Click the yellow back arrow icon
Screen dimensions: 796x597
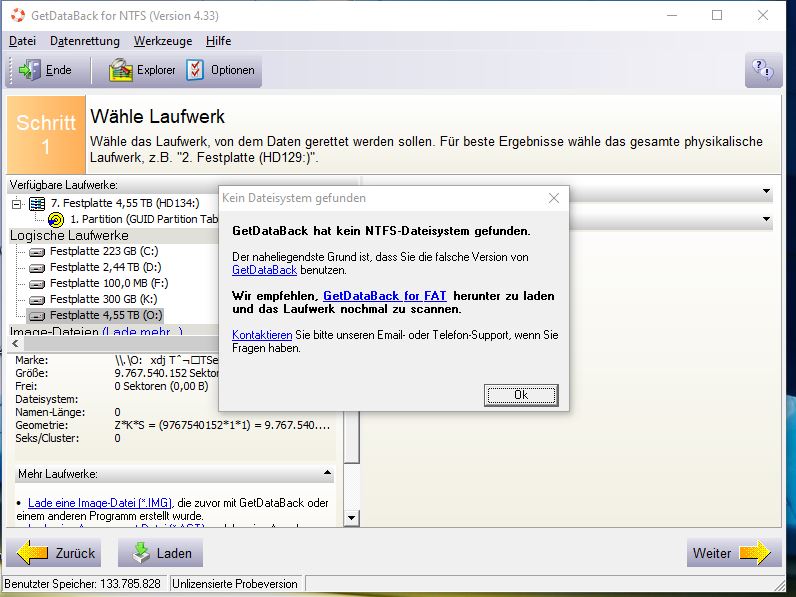coord(32,552)
